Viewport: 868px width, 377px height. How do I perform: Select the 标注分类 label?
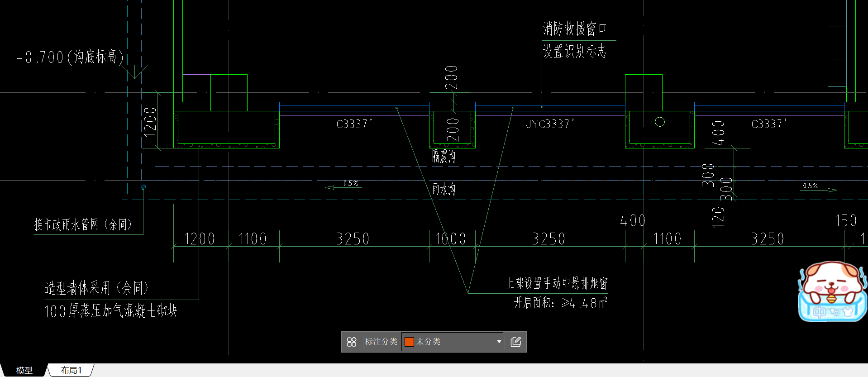tap(381, 342)
